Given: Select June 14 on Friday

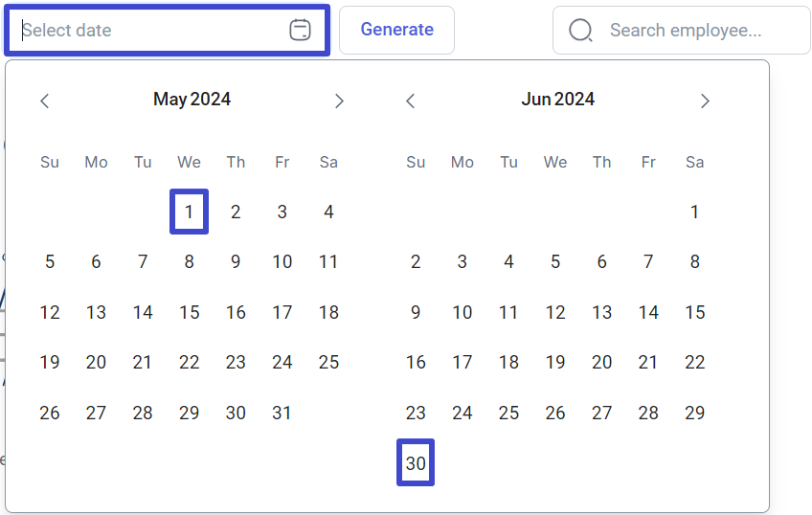Looking at the screenshot, I should tap(648, 312).
